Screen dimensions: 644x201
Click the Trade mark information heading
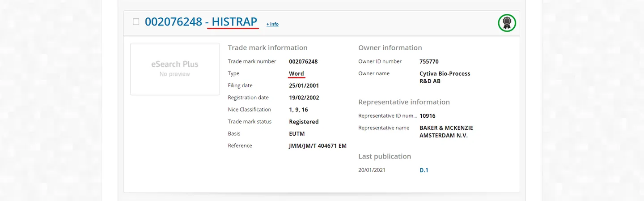pyautogui.click(x=267, y=48)
